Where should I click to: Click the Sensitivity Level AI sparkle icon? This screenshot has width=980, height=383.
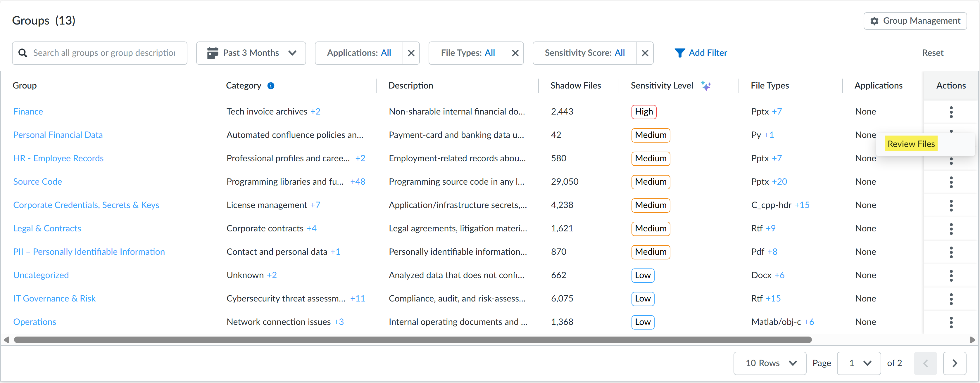[706, 86]
